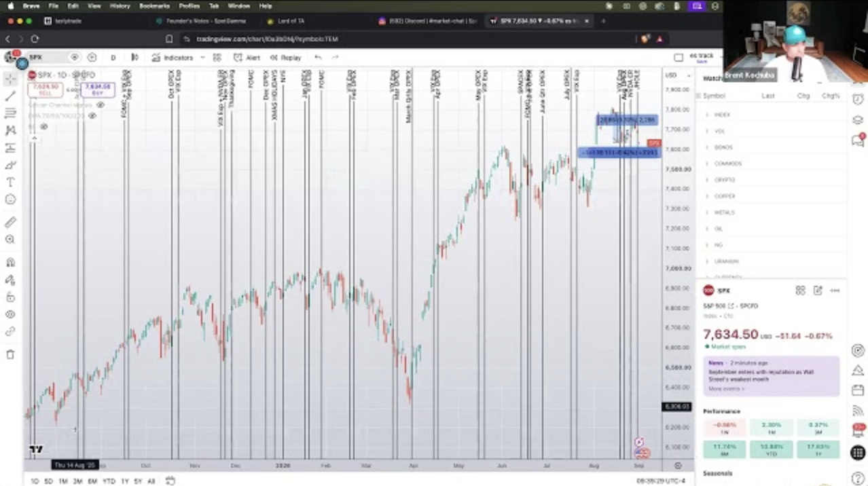Select the trend line drawing tool

10,96
